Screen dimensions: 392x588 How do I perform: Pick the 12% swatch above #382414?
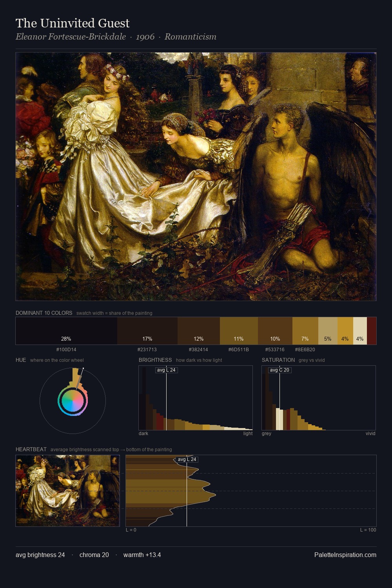click(199, 331)
